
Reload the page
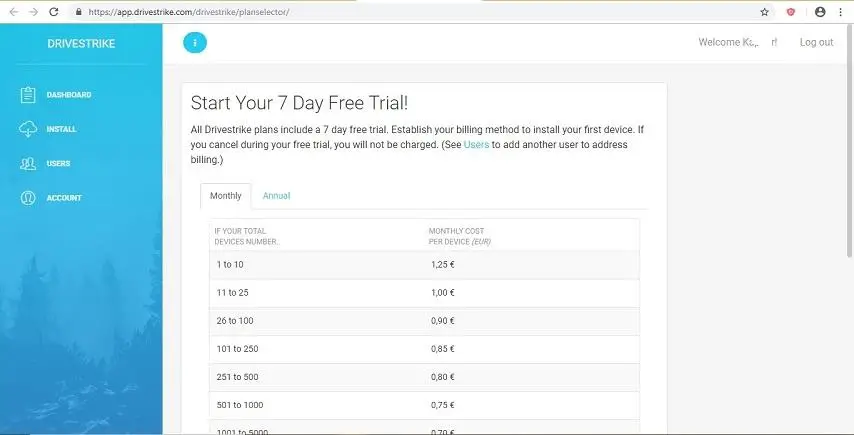coord(54,12)
